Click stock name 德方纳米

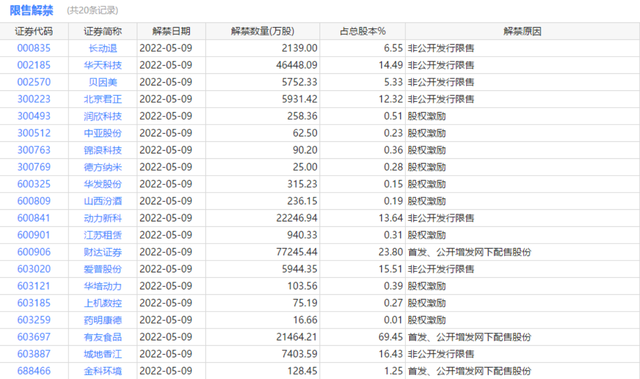103,167
